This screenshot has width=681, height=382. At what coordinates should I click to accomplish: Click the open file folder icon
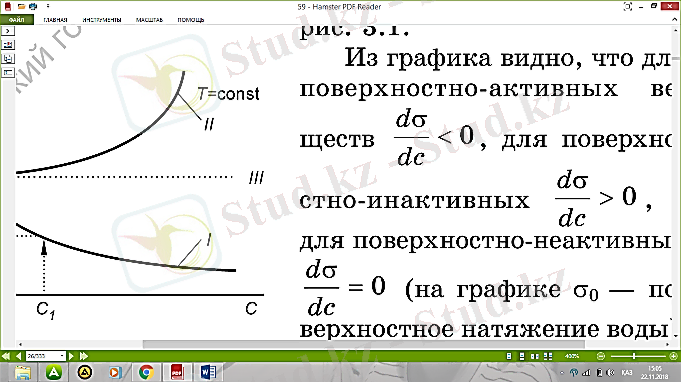coord(21,7)
